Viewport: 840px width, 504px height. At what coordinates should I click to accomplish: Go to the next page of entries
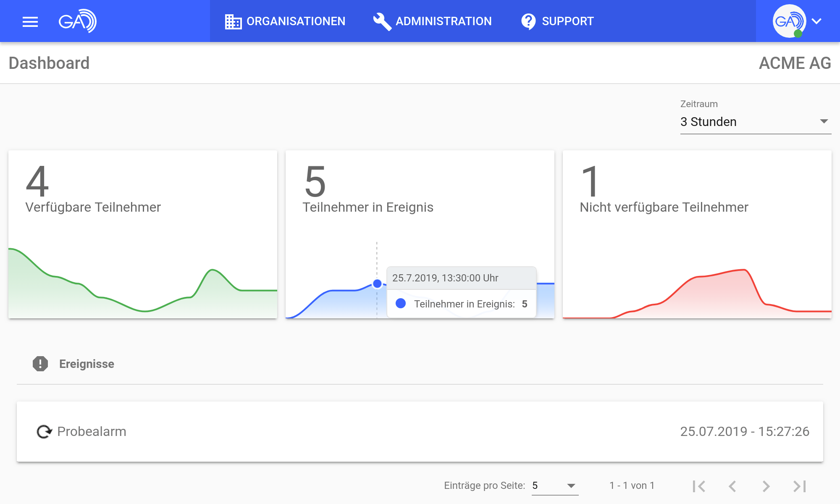(x=766, y=486)
